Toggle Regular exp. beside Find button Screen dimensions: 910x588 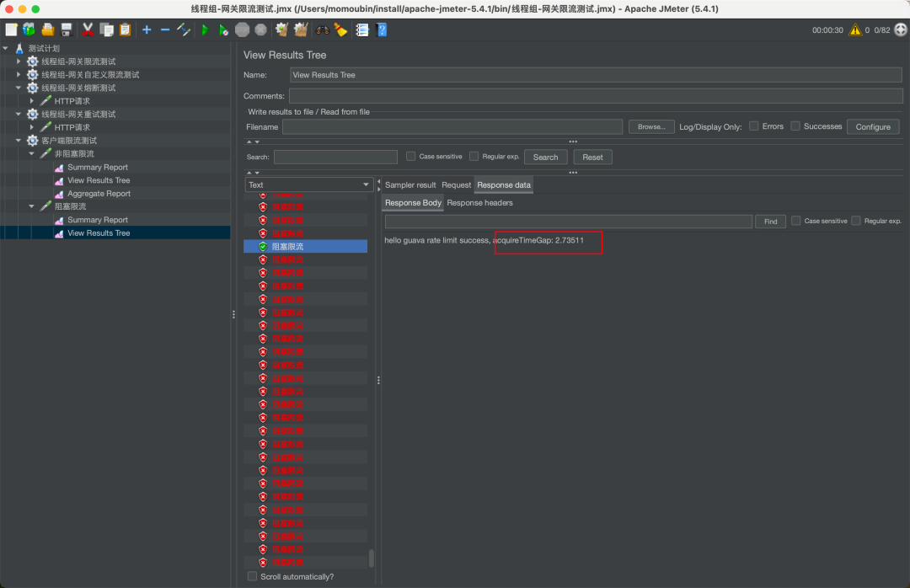click(x=856, y=221)
